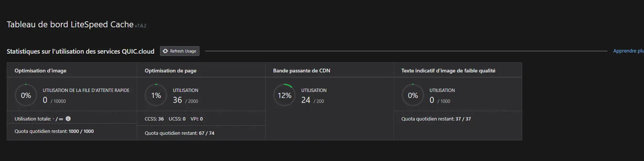Click the 1000 / 1000 daily quota line
The height and width of the screenshot is (161, 644).
coord(54,131)
